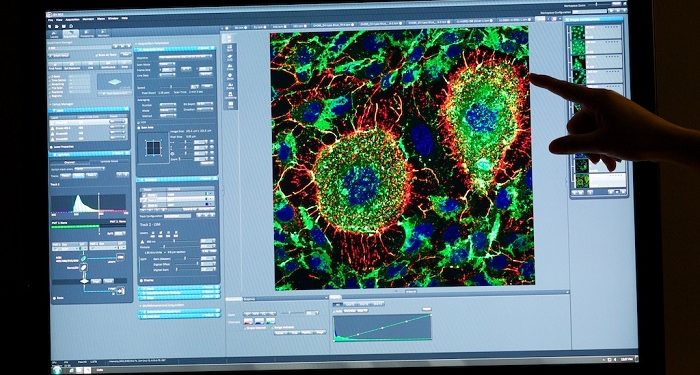The height and width of the screenshot is (375, 700).
Task: Click the Smart Setup button
Action: 59,55
